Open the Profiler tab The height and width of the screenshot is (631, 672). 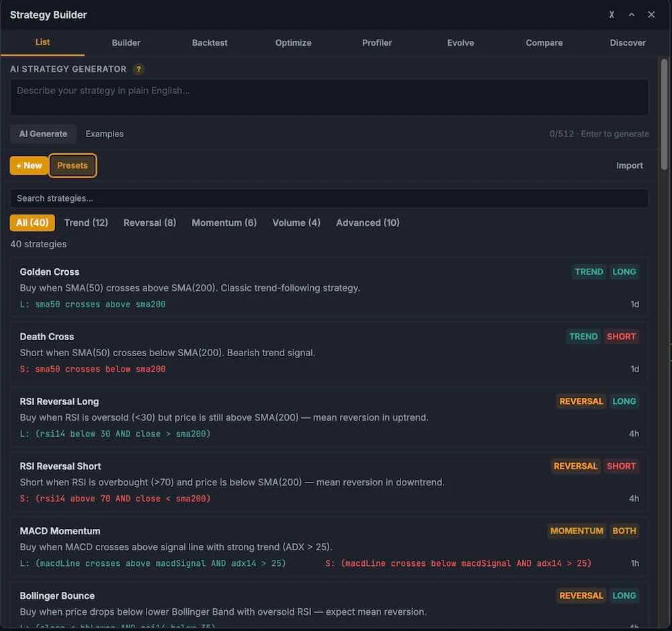(377, 43)
